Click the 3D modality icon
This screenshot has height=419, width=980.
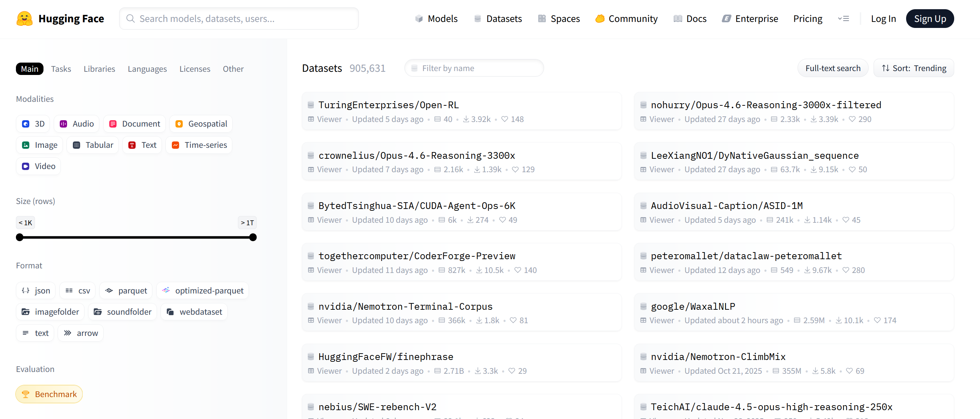click(26, 124)
